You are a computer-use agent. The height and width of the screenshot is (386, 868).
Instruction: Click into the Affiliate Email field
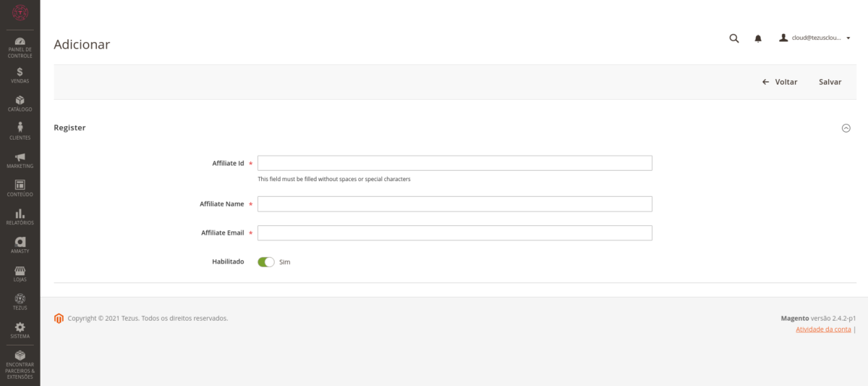click(x=455, y=232)
